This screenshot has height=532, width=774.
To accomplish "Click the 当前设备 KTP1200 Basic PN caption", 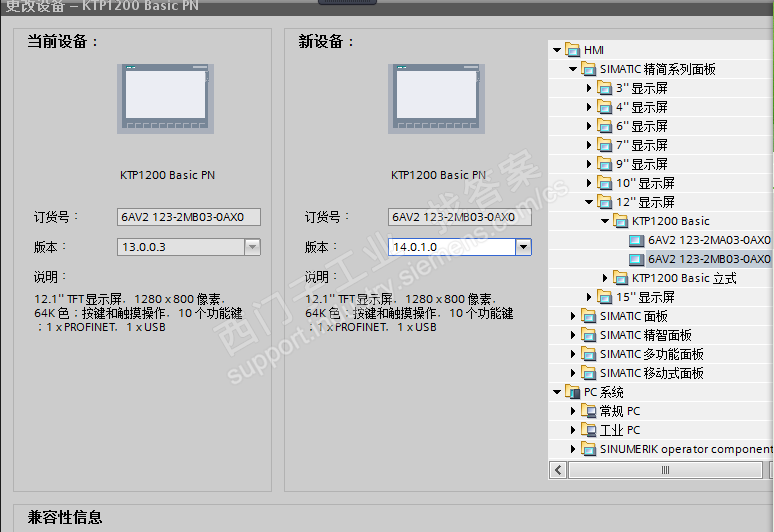I will coord(167,175).
